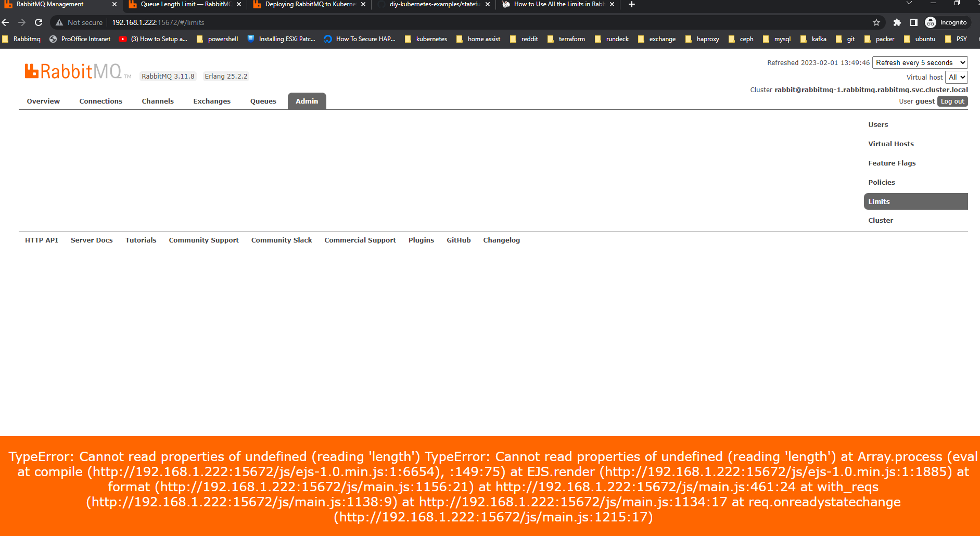The height and width of the screenshot is (536, 980).
Task: Open the git bookmark folder
Action: click(x=845, y=39)
